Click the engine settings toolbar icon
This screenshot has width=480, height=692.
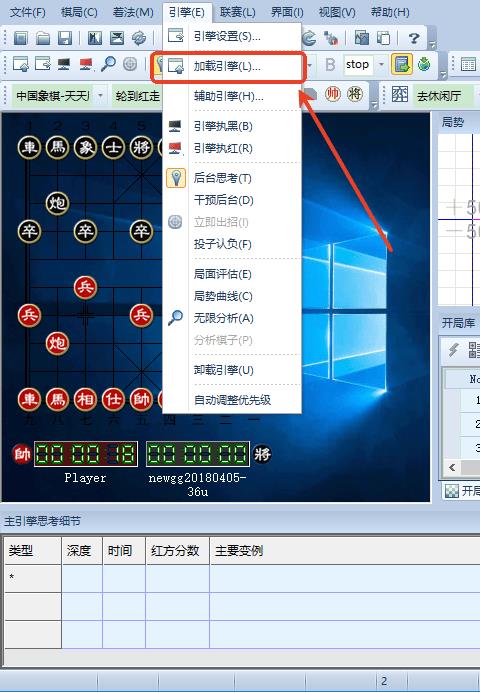(x=43, y=64)
